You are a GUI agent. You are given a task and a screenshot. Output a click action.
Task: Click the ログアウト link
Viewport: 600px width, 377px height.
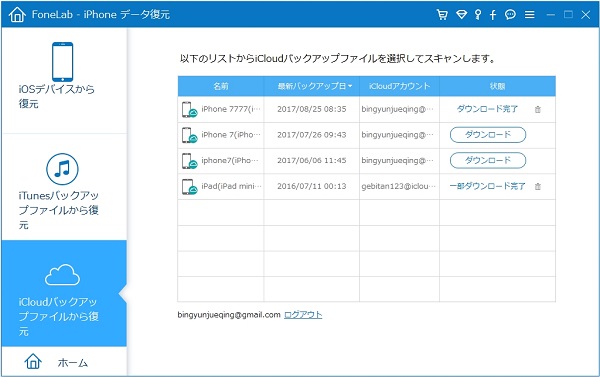pyautogui.click(x=303, y=315)
